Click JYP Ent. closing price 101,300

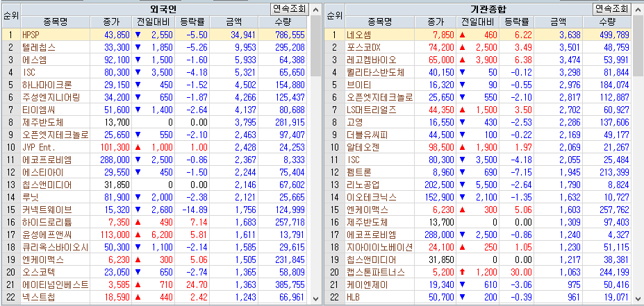coord(115,147)
